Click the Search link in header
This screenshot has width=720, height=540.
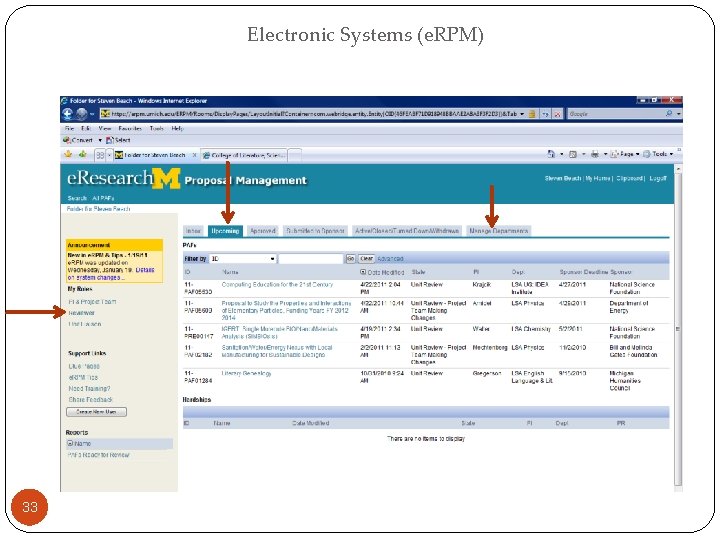[x=77, y=198]
